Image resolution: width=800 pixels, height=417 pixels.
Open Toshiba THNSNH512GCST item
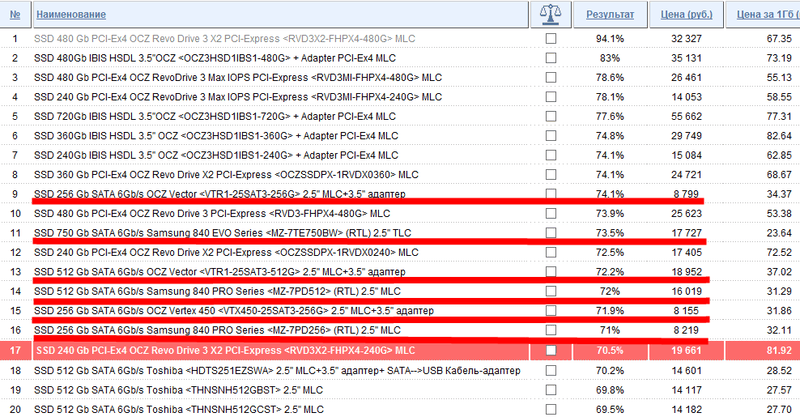click(179, 409)
